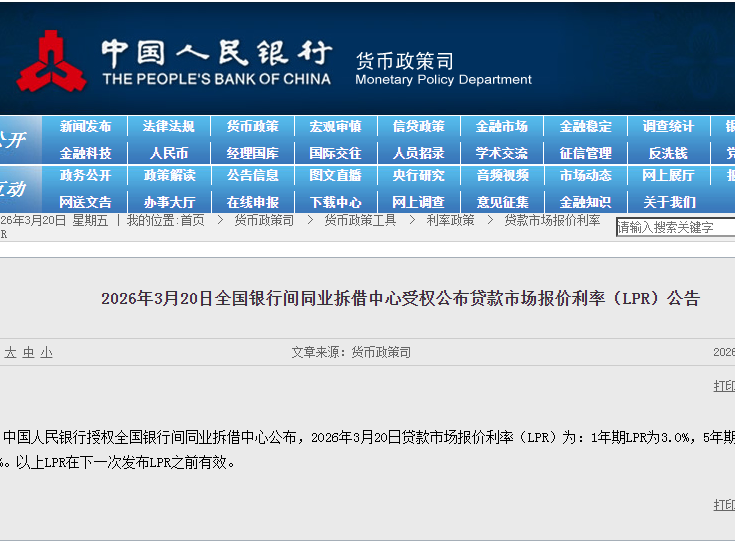
Task: Click the upper 打印 print link
Action: point(724,386)
